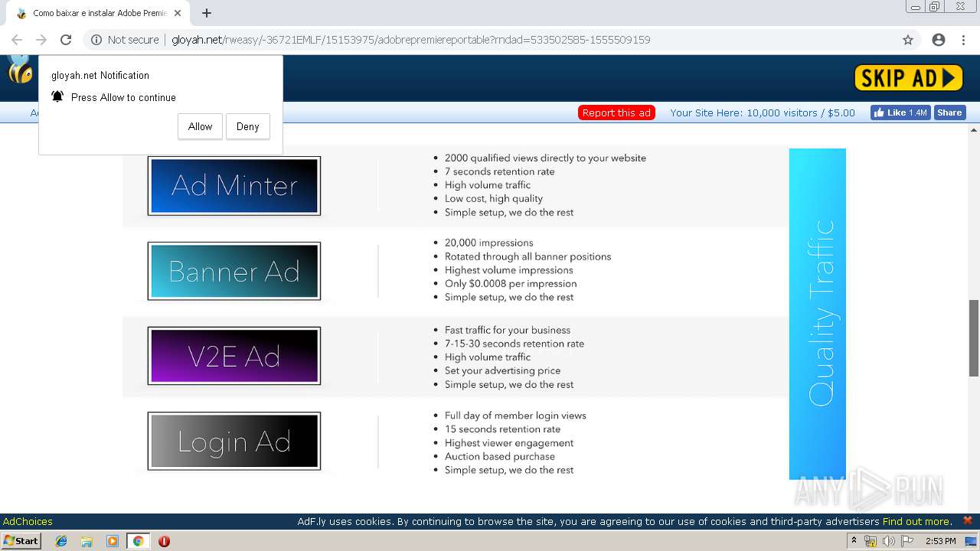Open the Login Ad option

point(234,441)
